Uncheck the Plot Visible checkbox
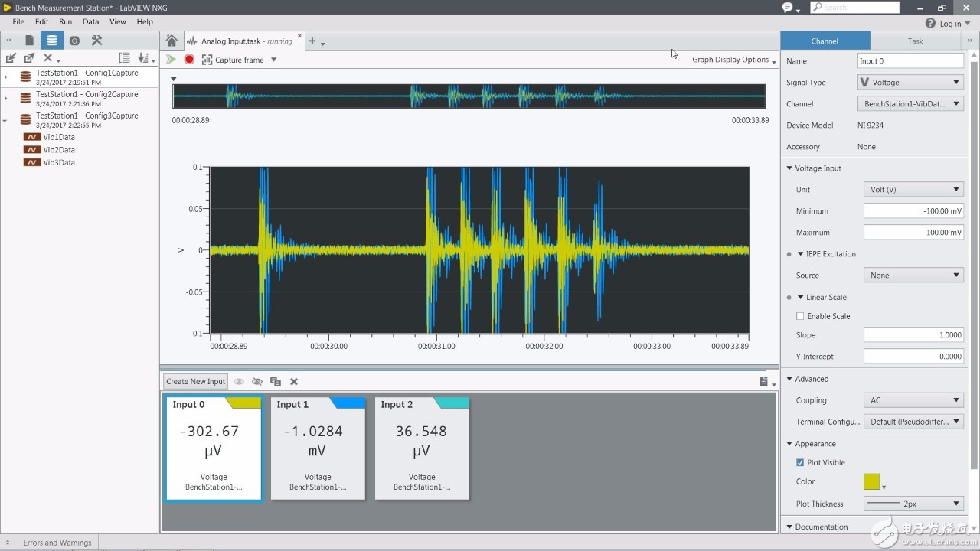The height and width of the screenshot is (551, 980). tap(800, 462)
